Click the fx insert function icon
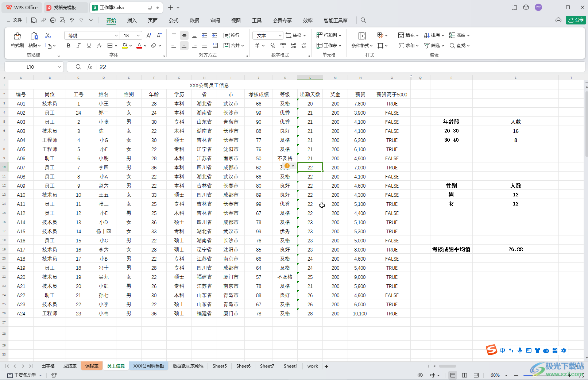Viewport: 588px width, 380px height. pos(89,67)
